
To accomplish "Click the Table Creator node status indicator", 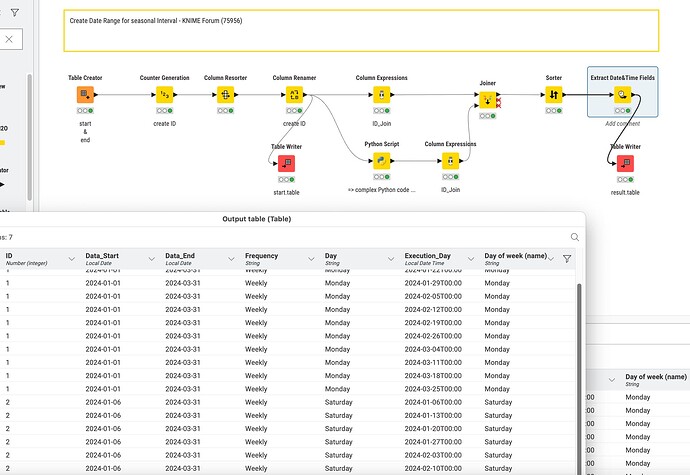I will click(85, 110).
